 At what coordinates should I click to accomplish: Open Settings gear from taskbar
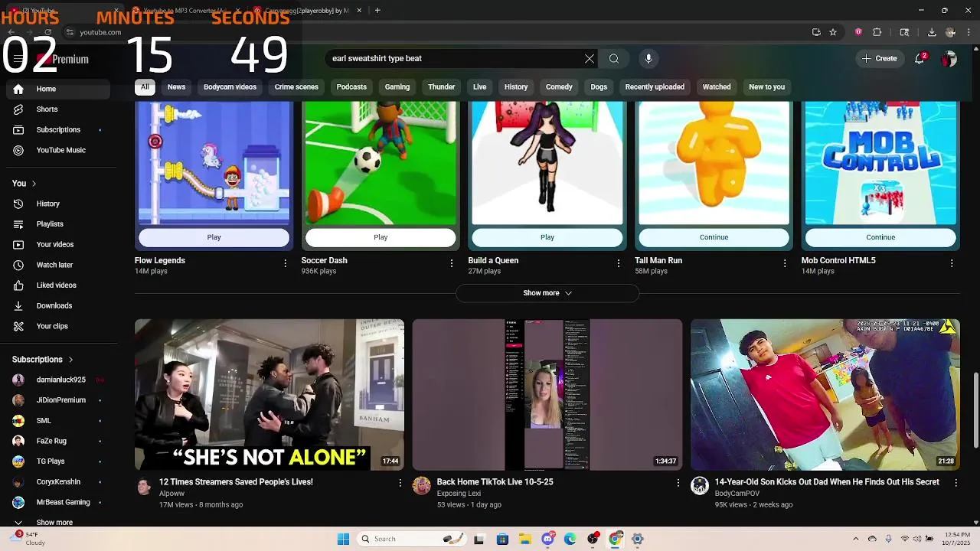pos(637,539)
